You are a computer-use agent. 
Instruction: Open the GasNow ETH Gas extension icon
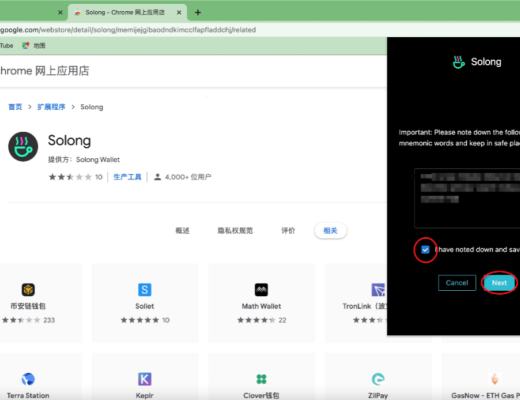click(495, 379)
